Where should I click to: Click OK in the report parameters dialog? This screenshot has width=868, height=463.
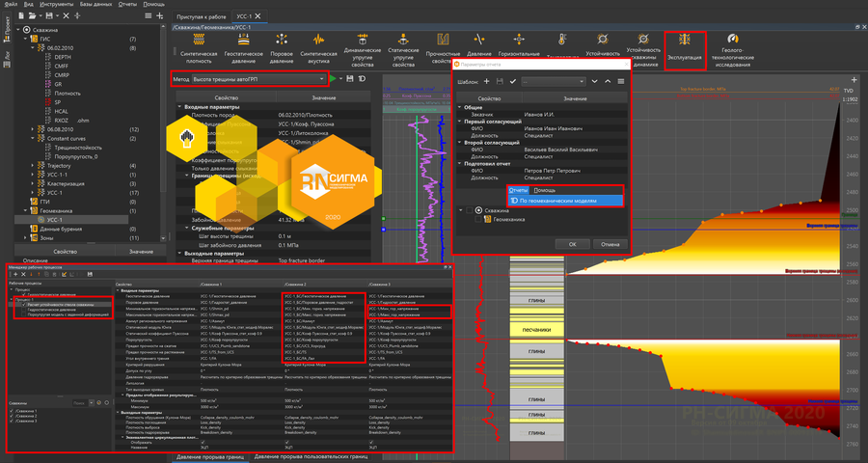point(572,244)
